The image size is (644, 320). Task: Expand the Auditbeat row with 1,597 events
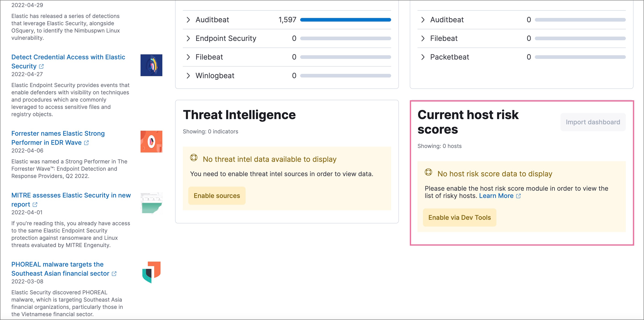188,20
